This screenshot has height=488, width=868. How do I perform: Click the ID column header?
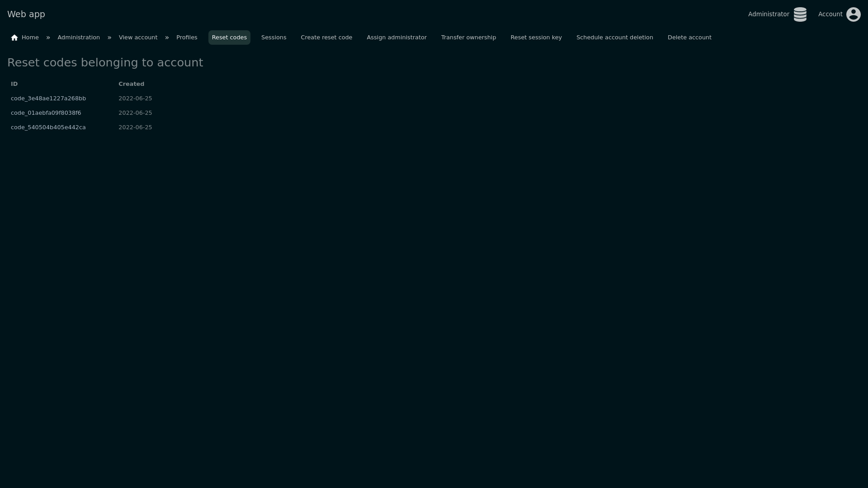14,84
